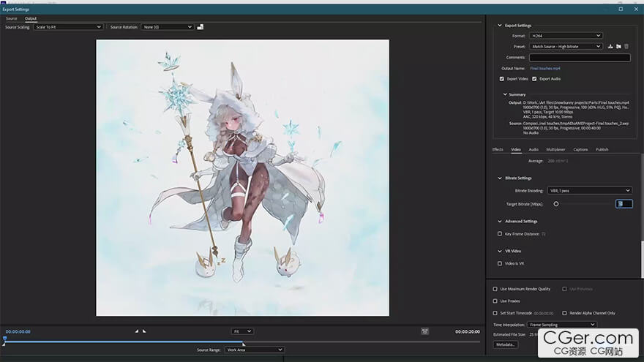Enable the Video Is VR checkbox

(x=500, y=263)
